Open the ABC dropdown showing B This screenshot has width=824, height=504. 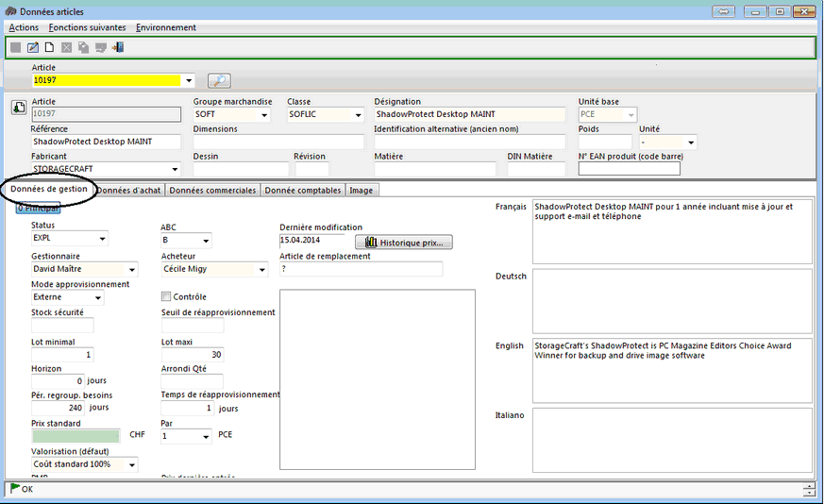206,241
